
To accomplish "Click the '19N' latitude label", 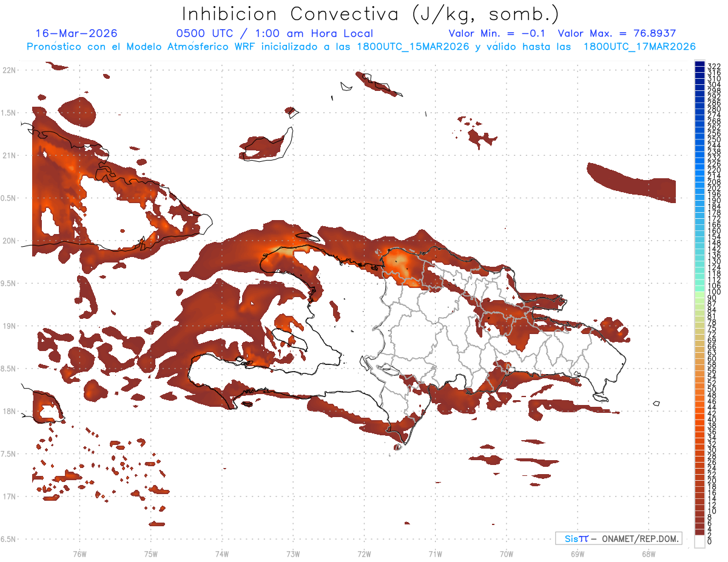I will coord(9,326).
